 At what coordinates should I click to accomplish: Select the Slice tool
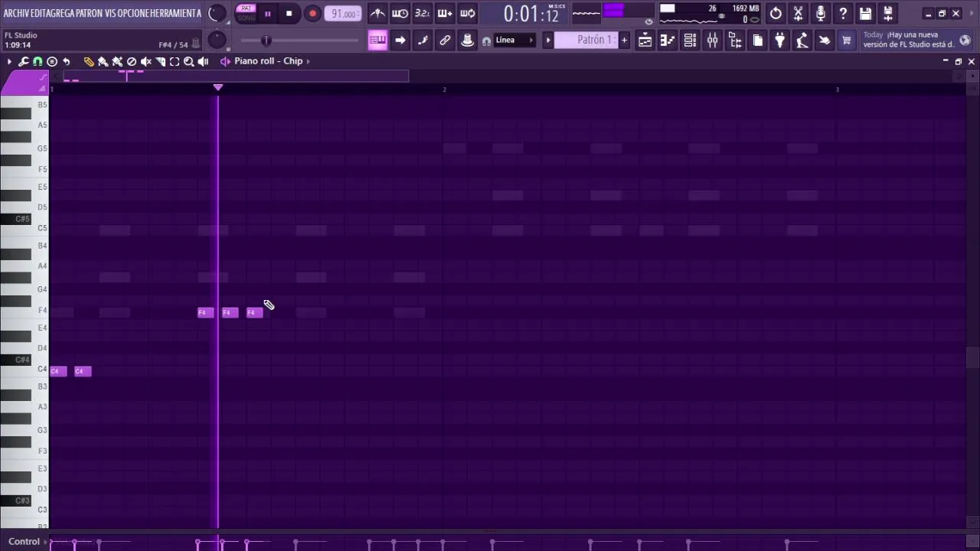160,61
